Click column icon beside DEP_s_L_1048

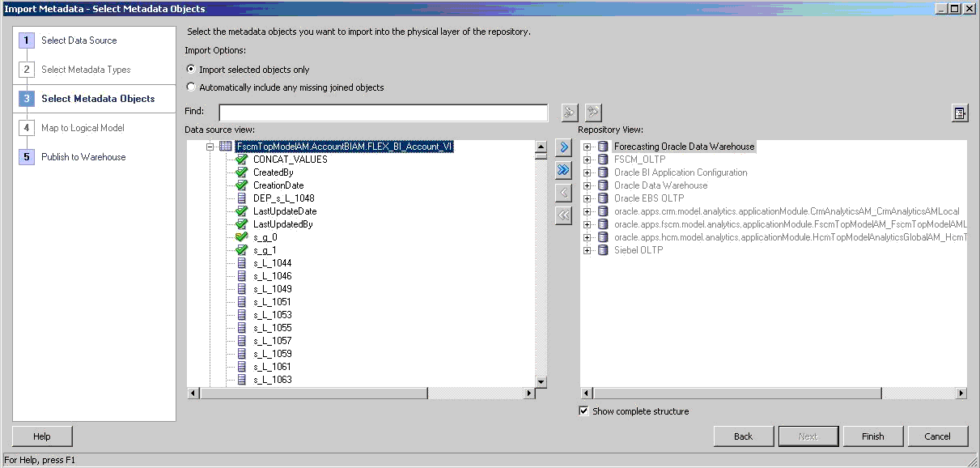click(242, 198)
